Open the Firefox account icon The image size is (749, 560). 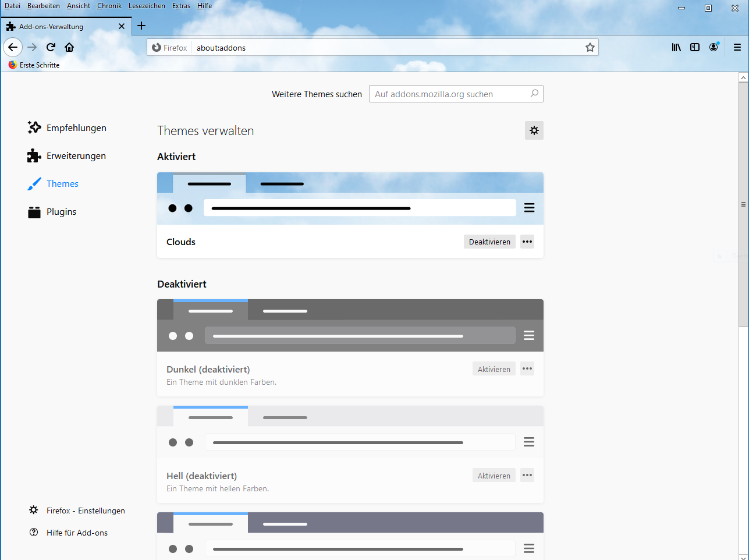(x=713, y=48)
